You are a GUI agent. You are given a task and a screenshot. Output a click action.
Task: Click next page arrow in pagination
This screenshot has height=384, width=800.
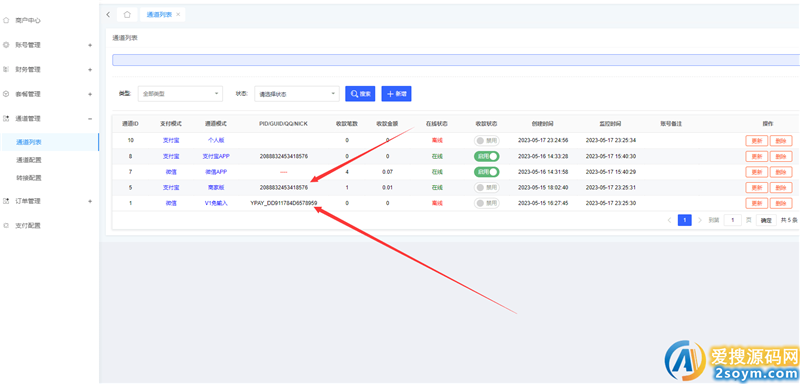click(x=699, y=220)
